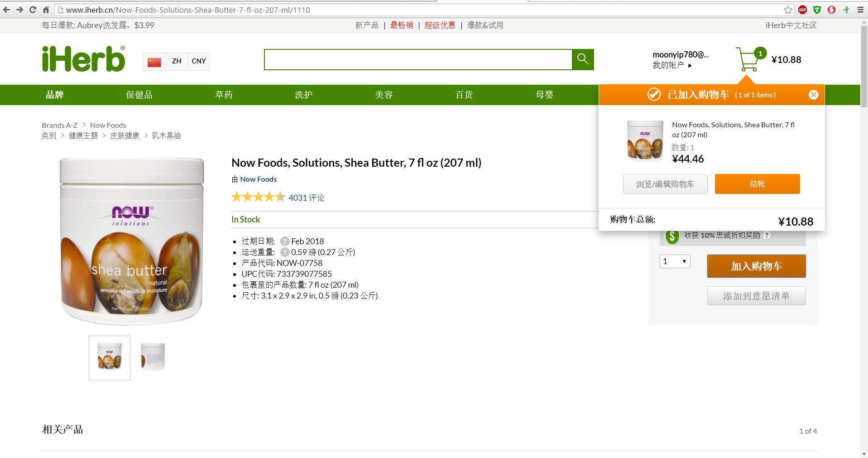Close the added-to-cart popup

tap(813, 95)
